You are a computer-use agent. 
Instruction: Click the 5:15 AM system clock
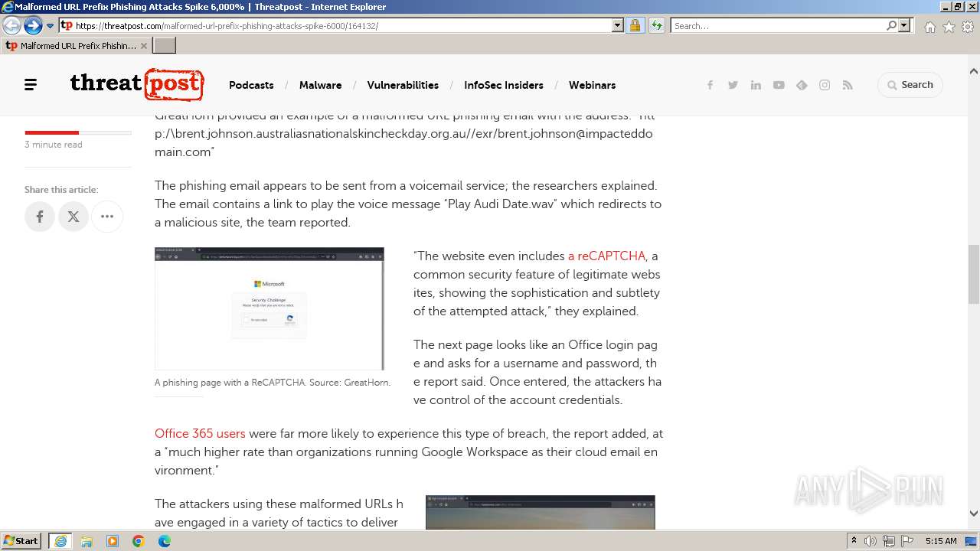(941, 541)
